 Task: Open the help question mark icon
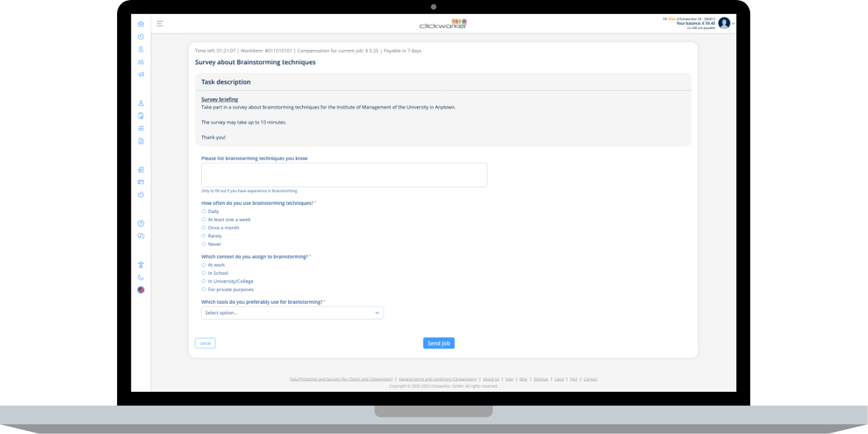(141, 224)
